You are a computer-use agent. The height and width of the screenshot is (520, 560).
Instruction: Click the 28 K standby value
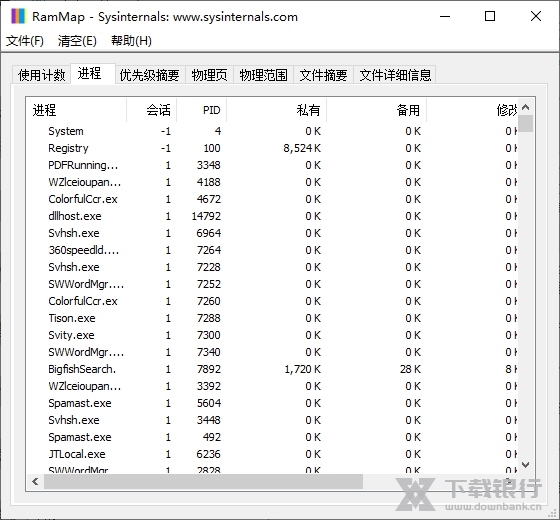click(x=411, y=369)
